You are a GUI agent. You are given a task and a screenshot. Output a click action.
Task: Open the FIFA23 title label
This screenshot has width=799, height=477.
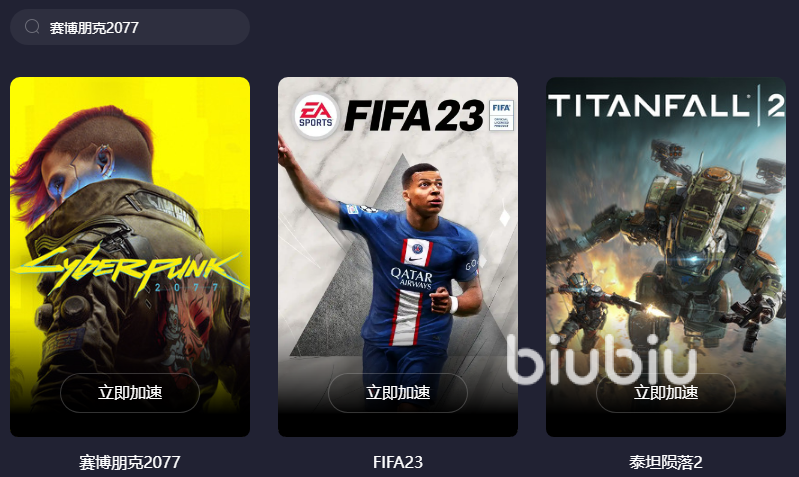(x=398, y=462)
